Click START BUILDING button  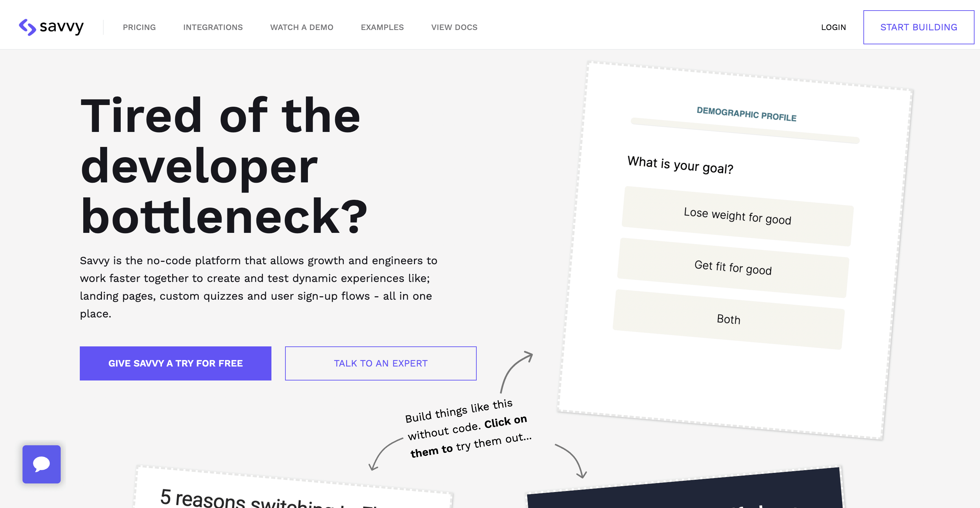pyautogui.click(x=919, y=27)
